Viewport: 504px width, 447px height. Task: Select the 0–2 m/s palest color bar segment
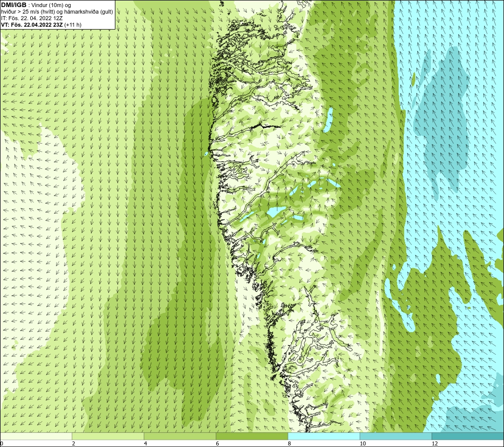pos(36,436)
